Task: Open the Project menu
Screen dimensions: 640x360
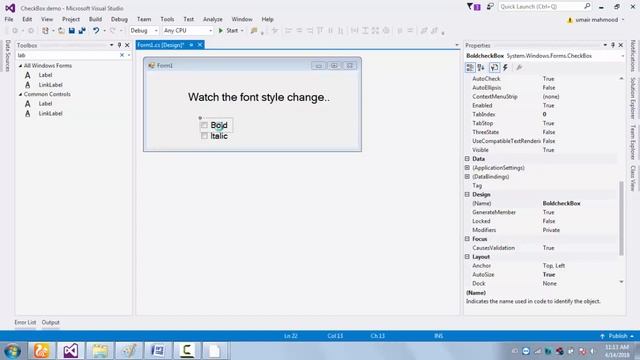Action: [71, 19]
